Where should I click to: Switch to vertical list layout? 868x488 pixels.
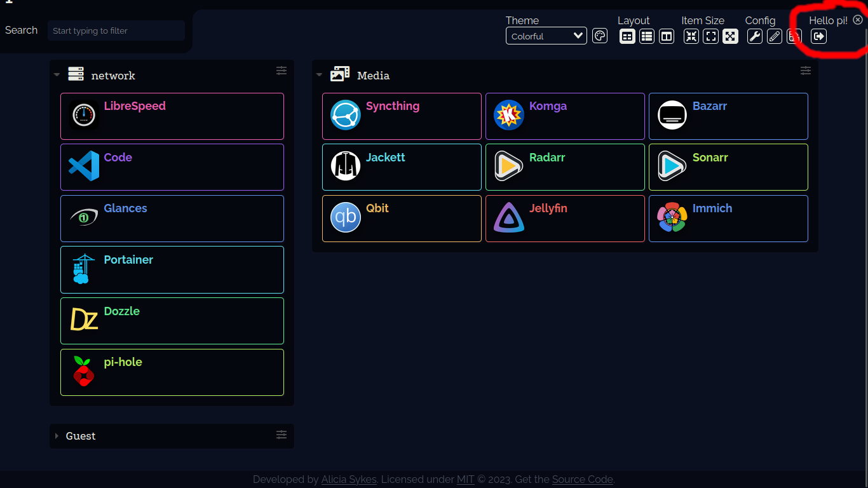[x=647, y=36]
